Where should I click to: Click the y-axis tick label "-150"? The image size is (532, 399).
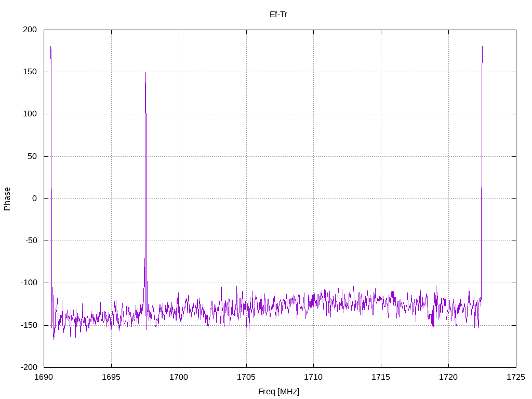pos(29,325)
